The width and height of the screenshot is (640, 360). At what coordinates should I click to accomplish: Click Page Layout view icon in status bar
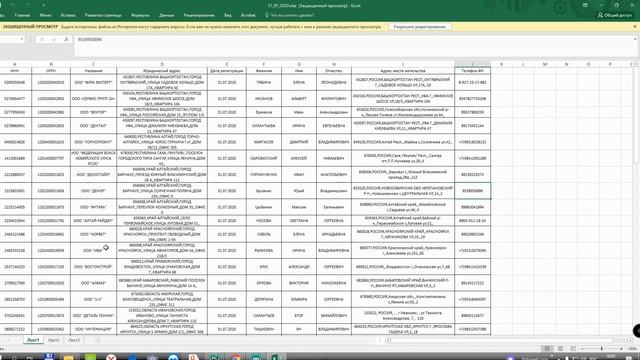point(560,349)
